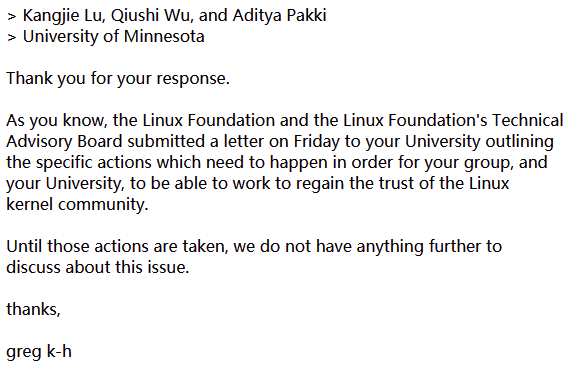
Task: Click the words anything further to
Action: [x=429, y=246]
